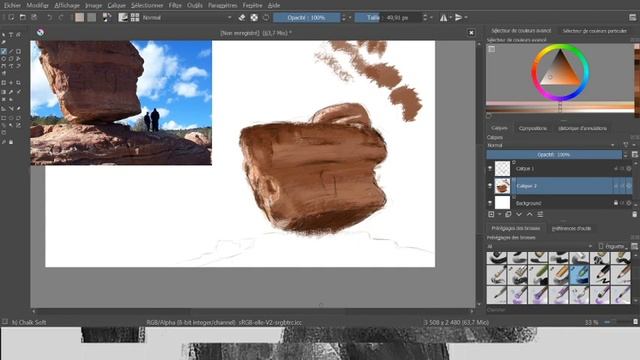Image resolution: width=640 pixels, height=360 pixels.
Task: Select the Gradient tool in toolbox
Action: tap(4, 92)
